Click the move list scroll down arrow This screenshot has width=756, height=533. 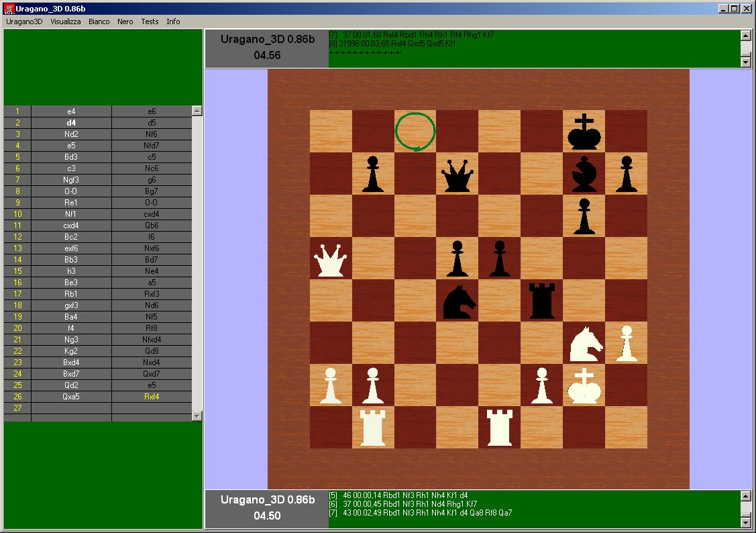197,416
